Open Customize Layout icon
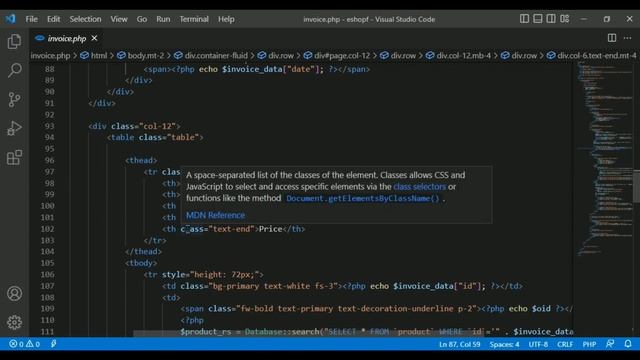 (564, 19)
